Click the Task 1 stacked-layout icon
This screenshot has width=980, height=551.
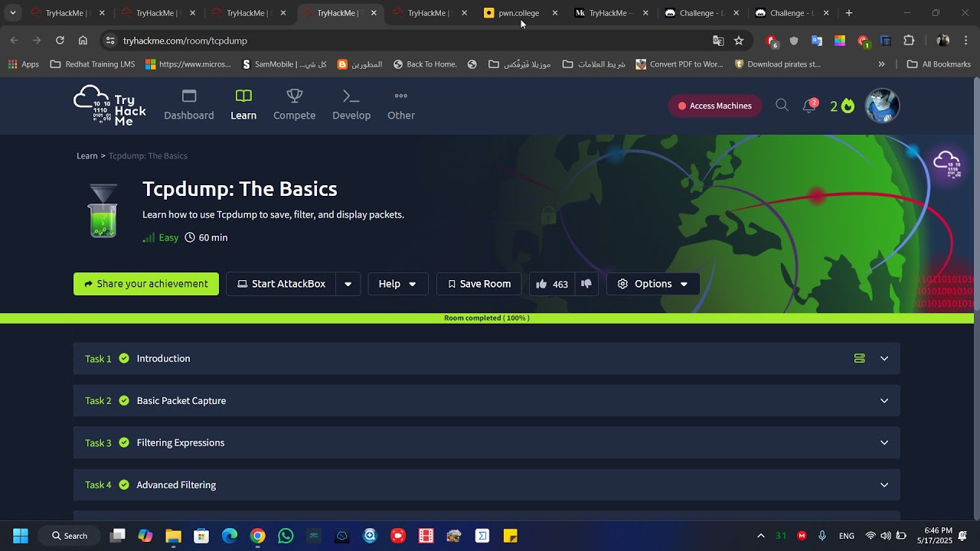coord(860,358)
